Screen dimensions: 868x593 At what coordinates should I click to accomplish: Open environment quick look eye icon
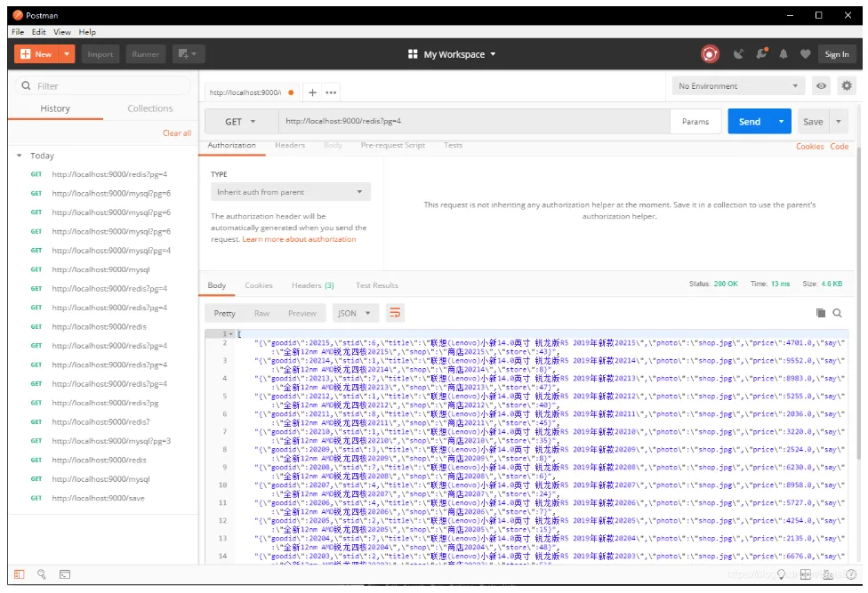point(822,85)
